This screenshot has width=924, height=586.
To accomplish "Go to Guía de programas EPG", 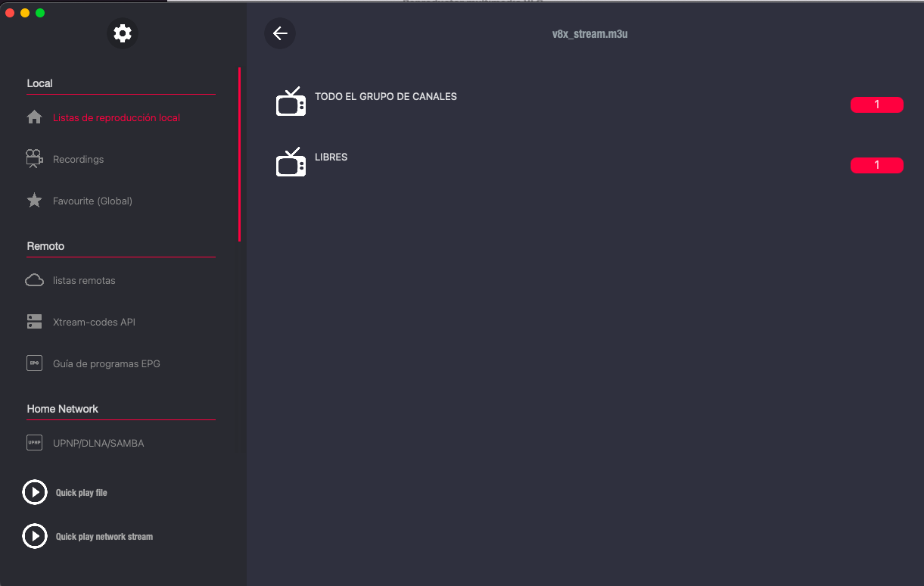I will 107,364.
